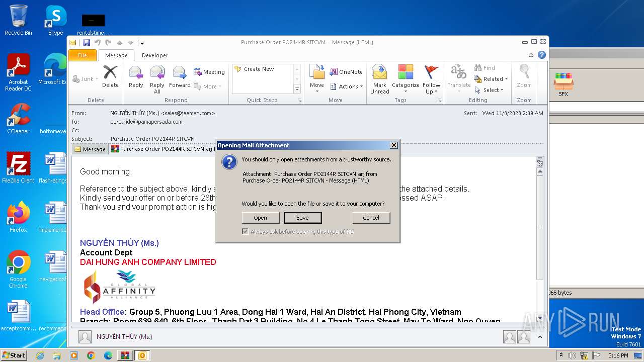
Task: Click the sender address sales@jeemen.com
Action: [x=188, y=113]
